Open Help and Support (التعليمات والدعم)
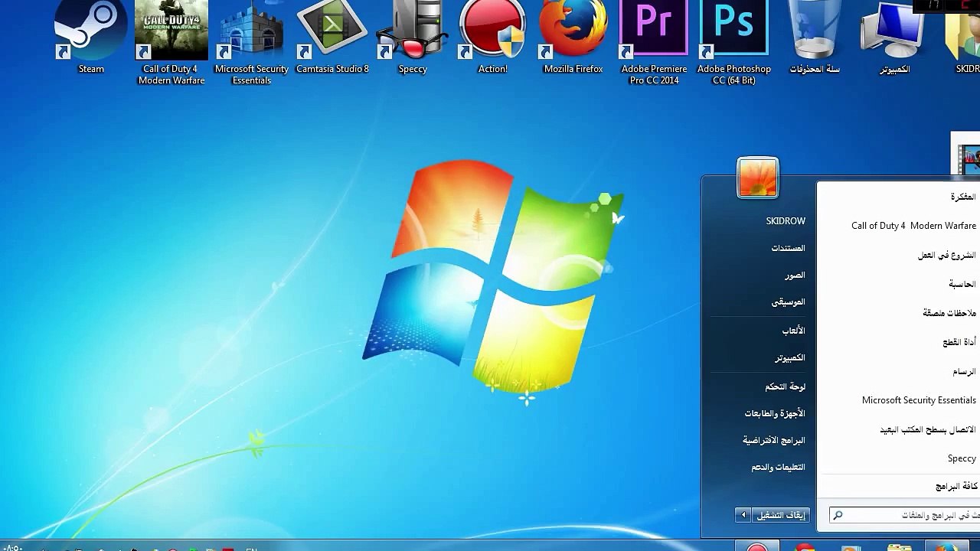The image size is (980, 551). pyautogui.click(x=779, y=467)
